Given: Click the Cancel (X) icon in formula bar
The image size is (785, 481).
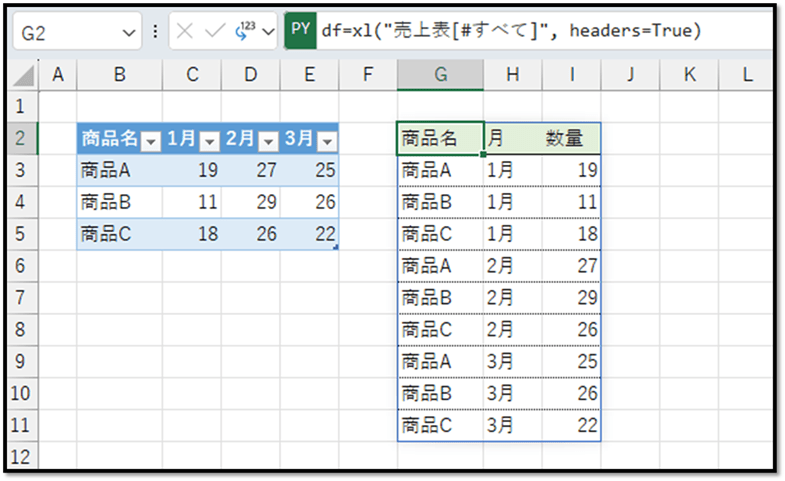Looking at the screenshot, I should coord(186,32).
